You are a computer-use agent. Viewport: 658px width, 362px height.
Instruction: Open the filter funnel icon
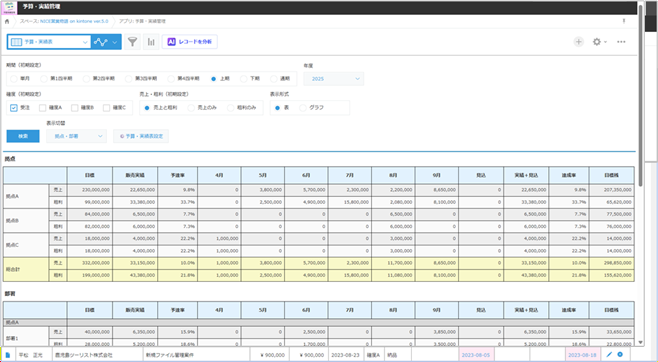coord(133,42)
